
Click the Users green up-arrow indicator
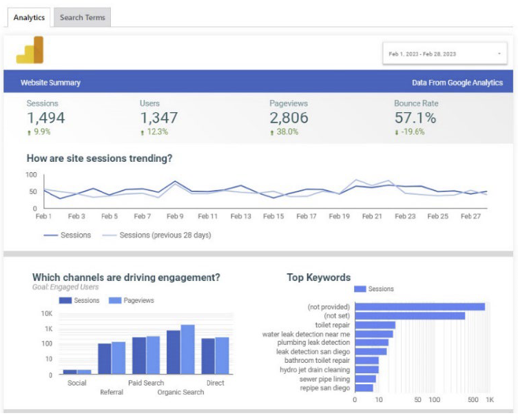[142, 132]
